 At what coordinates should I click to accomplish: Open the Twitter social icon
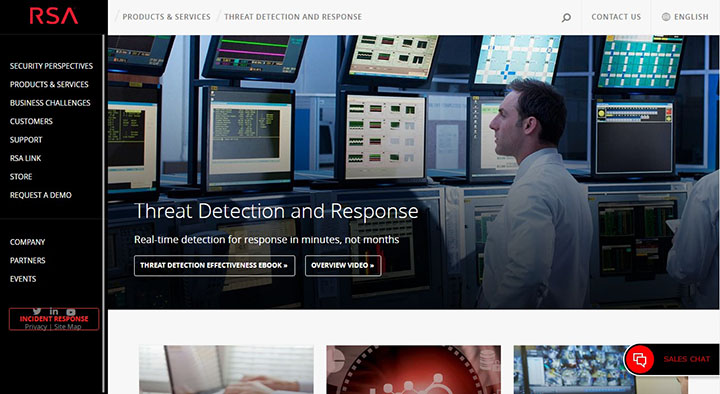coord(37,311)
